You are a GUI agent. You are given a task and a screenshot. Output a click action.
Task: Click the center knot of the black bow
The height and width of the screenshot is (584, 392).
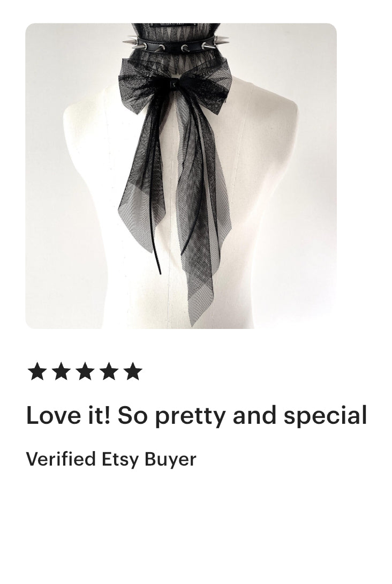click(173, 85)
